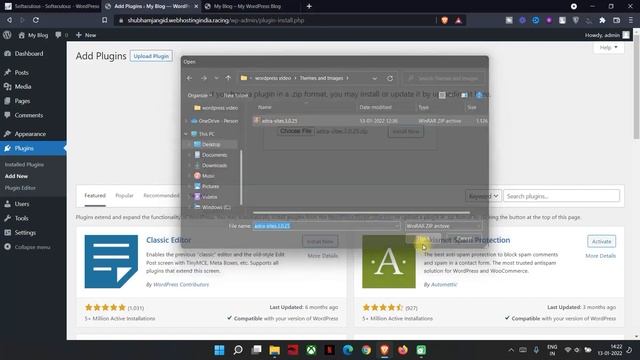The image size is (640, 360).
Task: Click the dialog's search box
Action: (x=443, y=78)
